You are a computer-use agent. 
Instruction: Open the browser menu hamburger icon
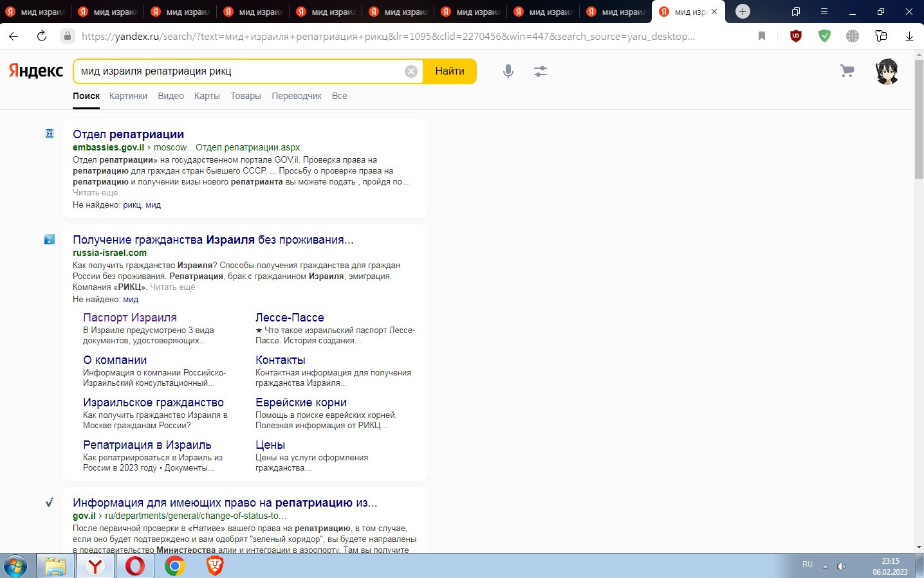pos(824,12)
